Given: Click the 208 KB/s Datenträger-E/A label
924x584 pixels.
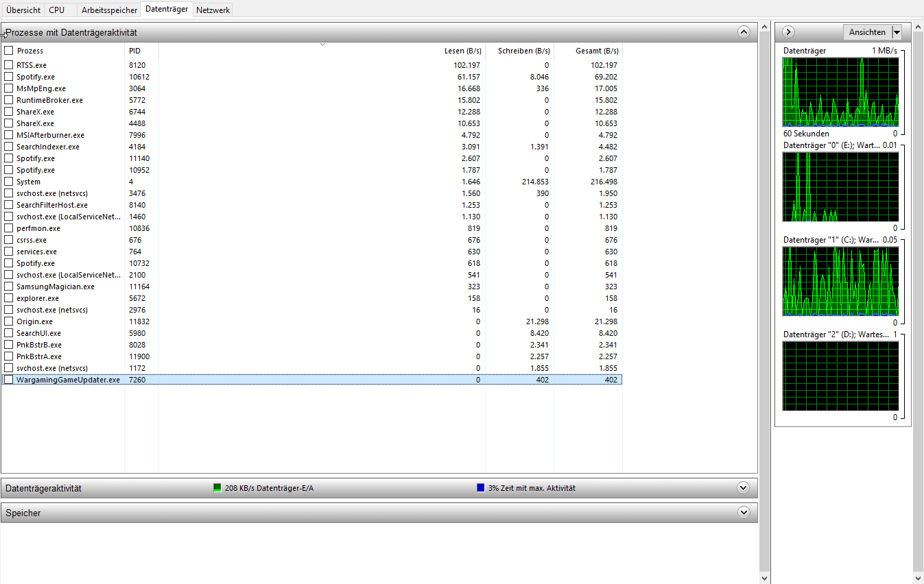Looking at the screenshot, I should [x=269, y=488].
